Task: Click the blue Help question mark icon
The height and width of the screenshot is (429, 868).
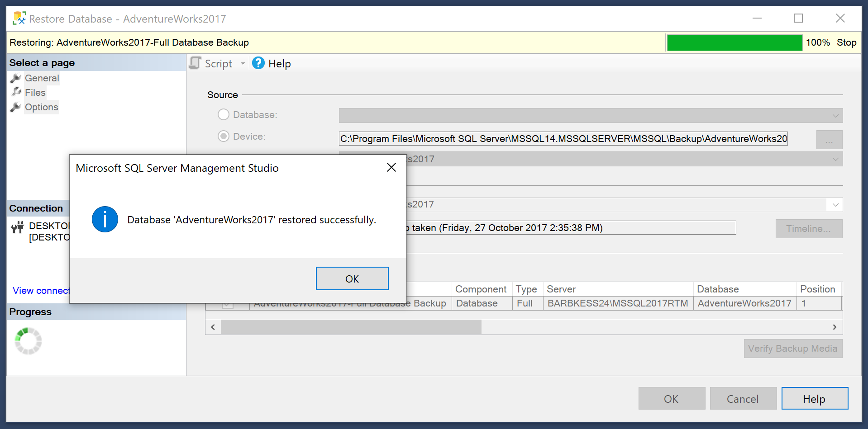Action: pyautogui.click(x=258, y=63)
